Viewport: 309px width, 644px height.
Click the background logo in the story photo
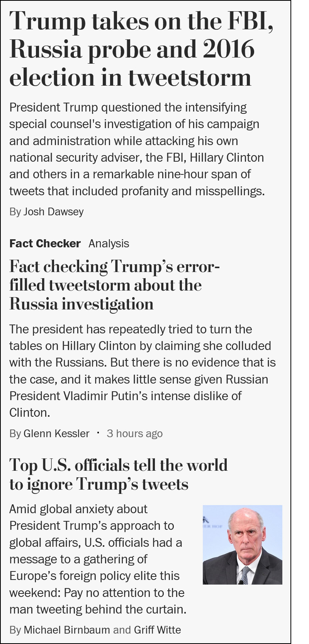(x=212, y=522)
